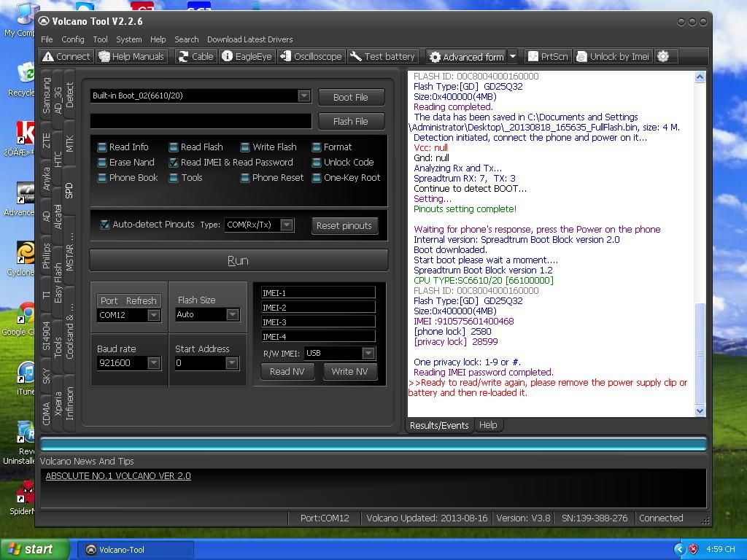The height and width of the screenshot is (560, 747).
Task: Click the Reset pinouts button
Action: click(x=344, y=226)
